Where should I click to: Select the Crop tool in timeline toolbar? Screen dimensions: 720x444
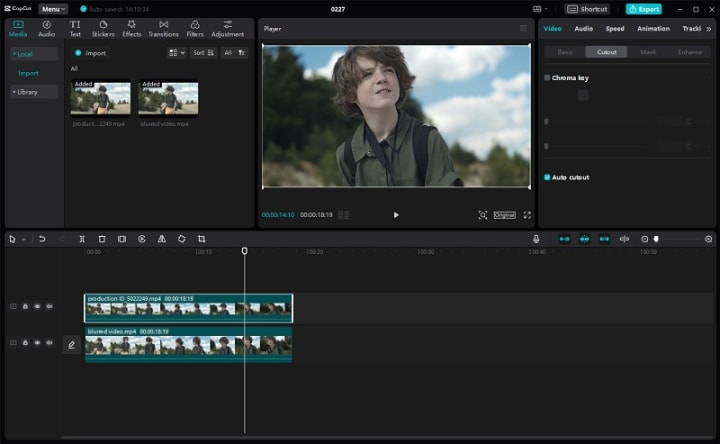201,239
